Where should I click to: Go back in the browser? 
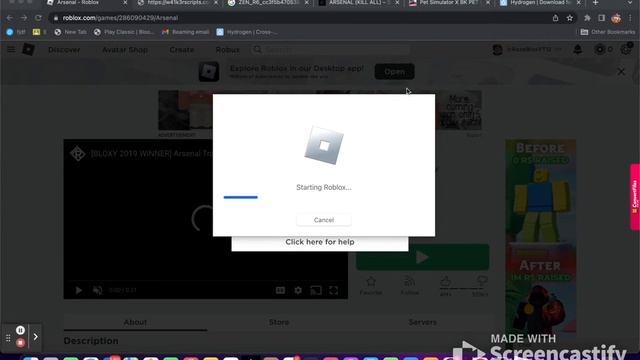tap(9, 18)
